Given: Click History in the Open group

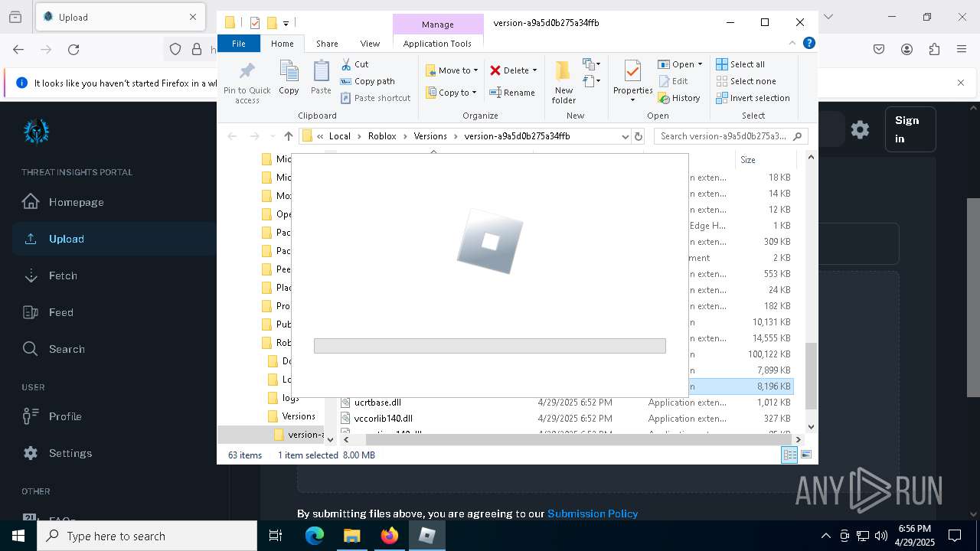Looking at the screenshot, I should pyautogui.click(x=679, y=98).
